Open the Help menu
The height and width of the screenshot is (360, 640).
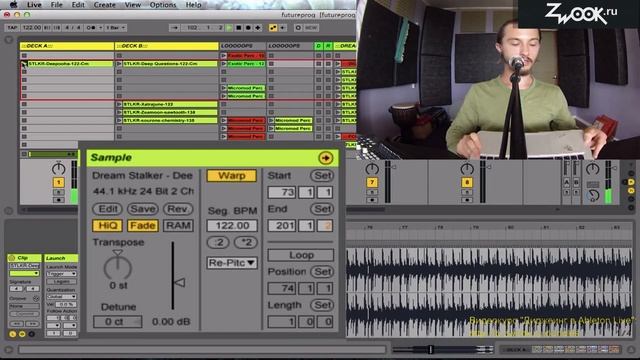[193, 5]
